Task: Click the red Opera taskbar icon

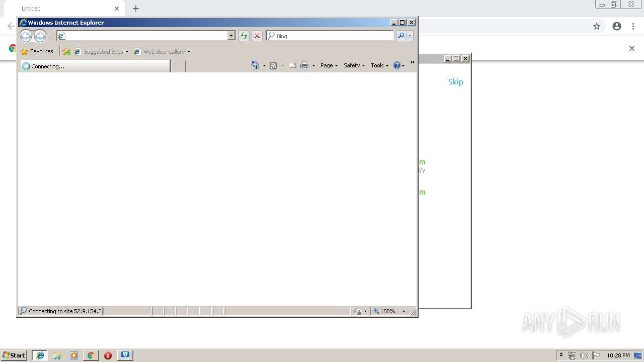Action: click(x=108, y=355)
